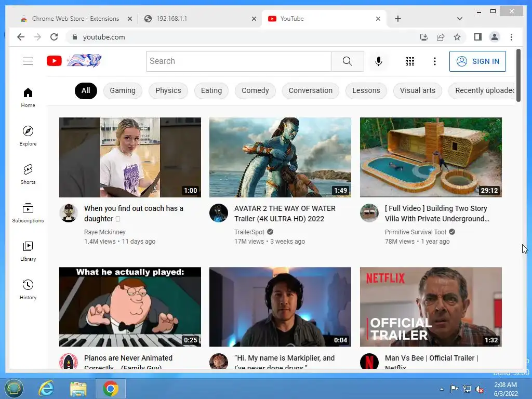Screen dimensions: 532x399
Task: Close the 192.168.1.1 tab
Action: 254,19
